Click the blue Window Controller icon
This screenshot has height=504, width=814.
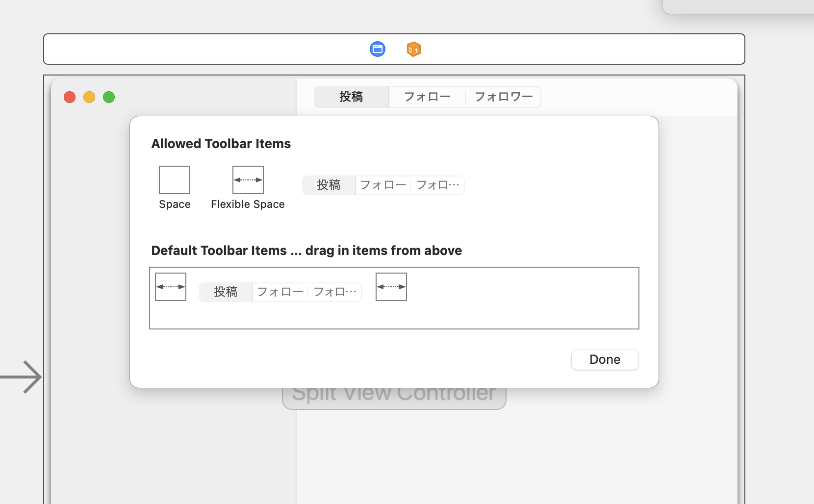[378, 49]
